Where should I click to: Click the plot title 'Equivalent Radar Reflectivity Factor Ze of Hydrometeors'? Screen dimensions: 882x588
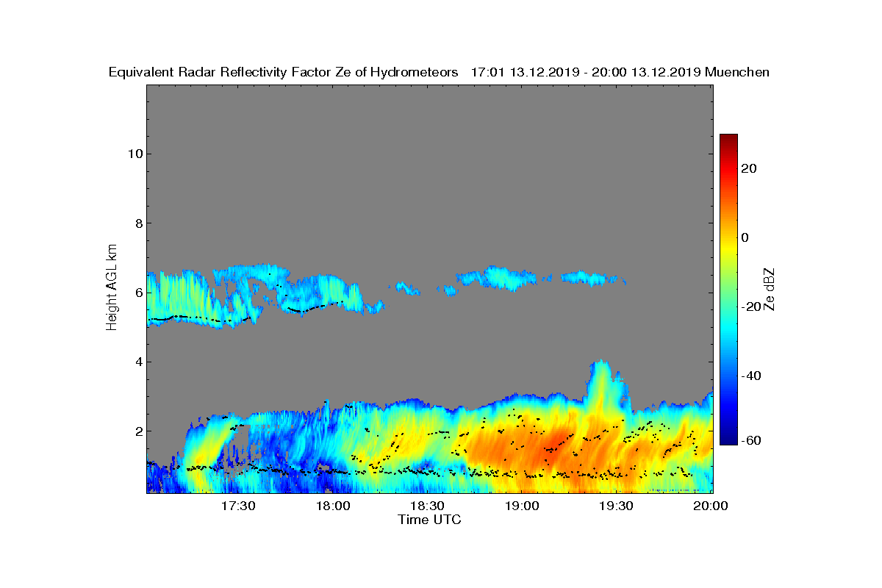pyautogui.click(x=284, y=72)
